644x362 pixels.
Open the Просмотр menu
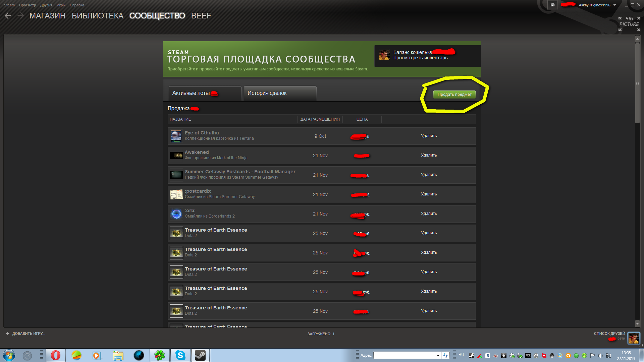pyautogui.click(x=28, y=5)
